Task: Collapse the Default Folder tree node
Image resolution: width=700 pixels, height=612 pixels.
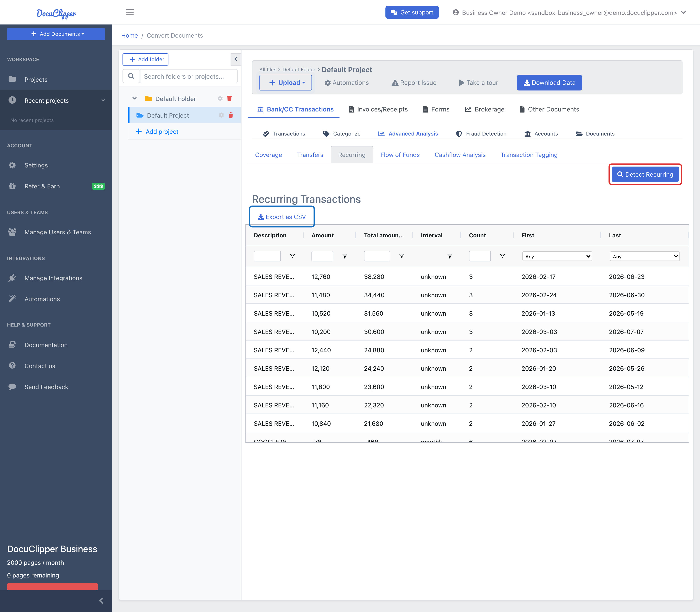Action: (x=135, y=98)
